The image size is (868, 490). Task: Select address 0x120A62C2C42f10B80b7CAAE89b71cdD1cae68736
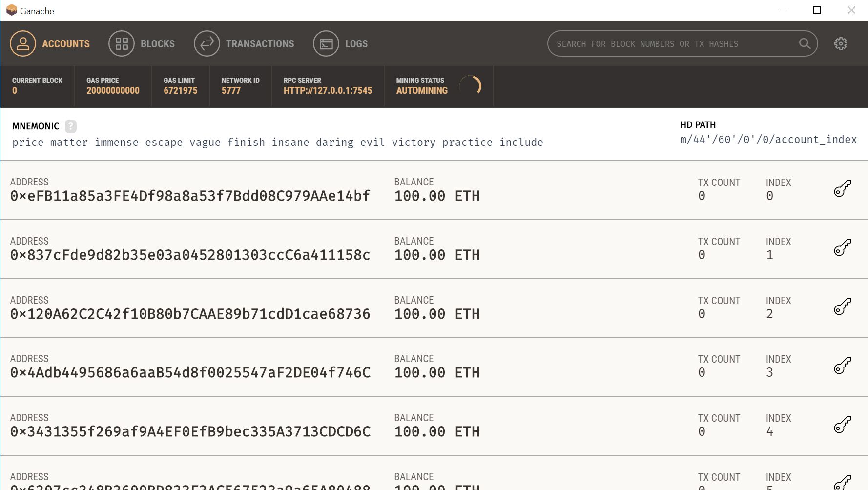pos(190,314)
